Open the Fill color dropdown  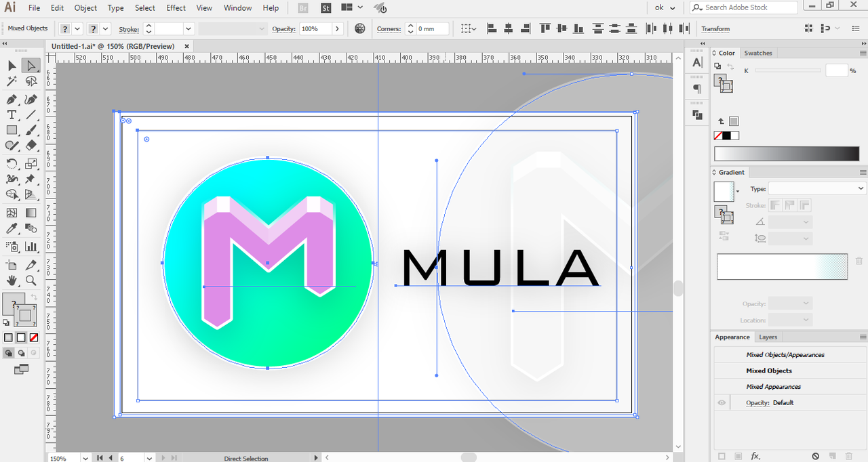tap(77, 28)
